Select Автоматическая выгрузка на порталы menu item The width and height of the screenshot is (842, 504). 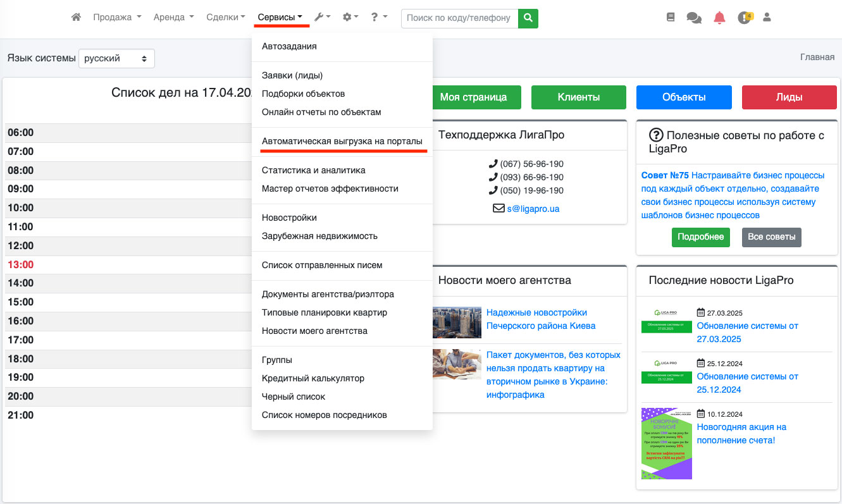(342, 142)
